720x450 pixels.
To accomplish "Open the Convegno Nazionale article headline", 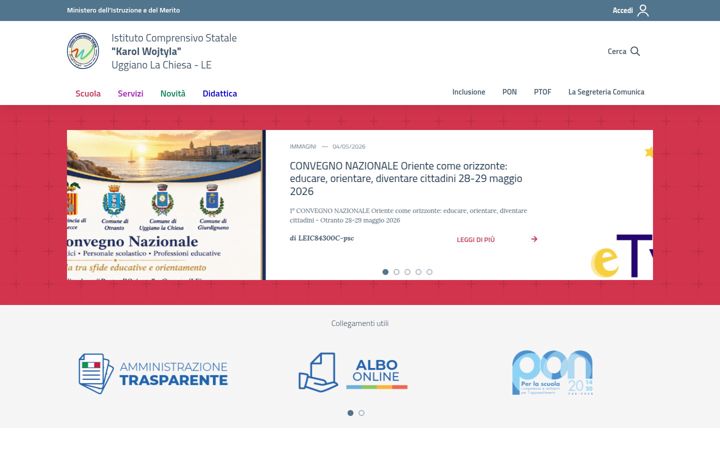I will click(x=406, y=179).
